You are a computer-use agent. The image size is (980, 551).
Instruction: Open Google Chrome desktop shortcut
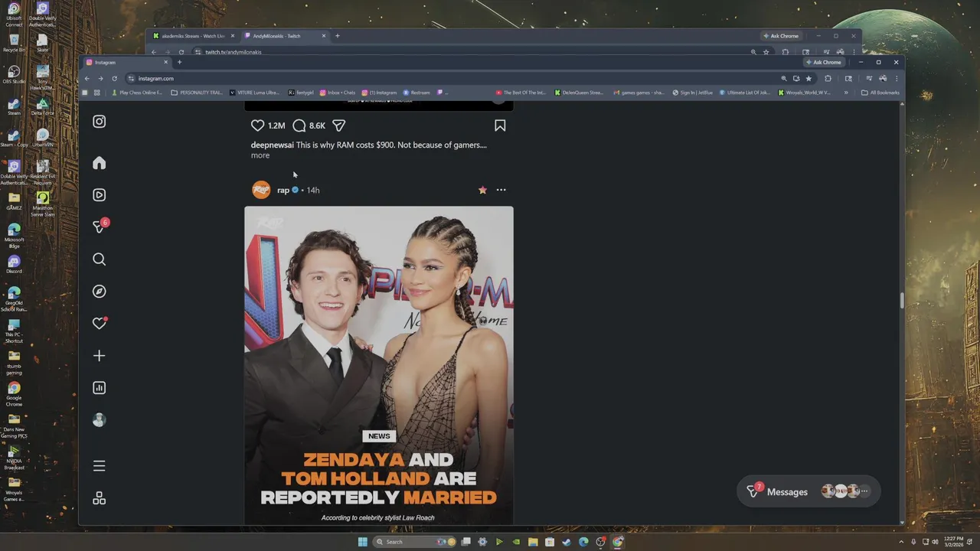click(x=14, y=394)
